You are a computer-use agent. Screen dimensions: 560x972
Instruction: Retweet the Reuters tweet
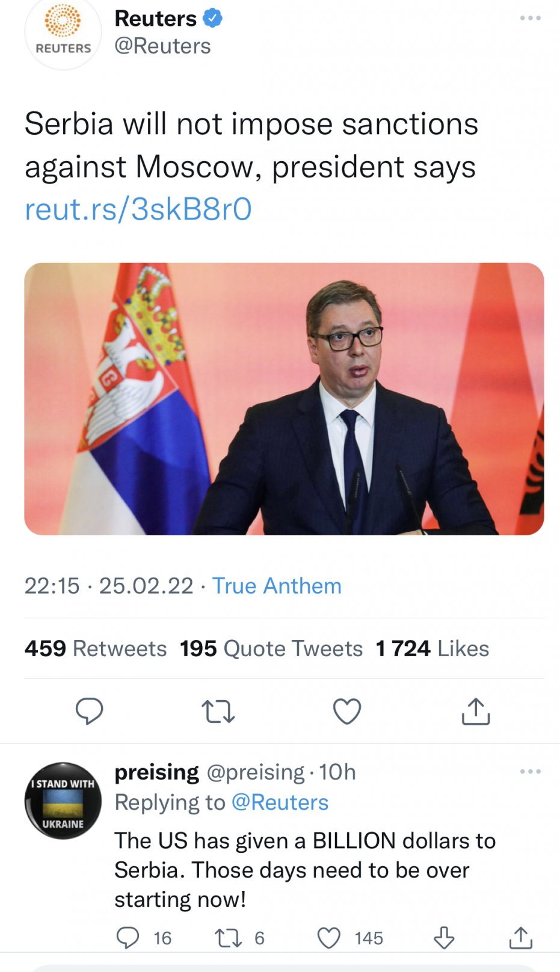coord(218,711)
